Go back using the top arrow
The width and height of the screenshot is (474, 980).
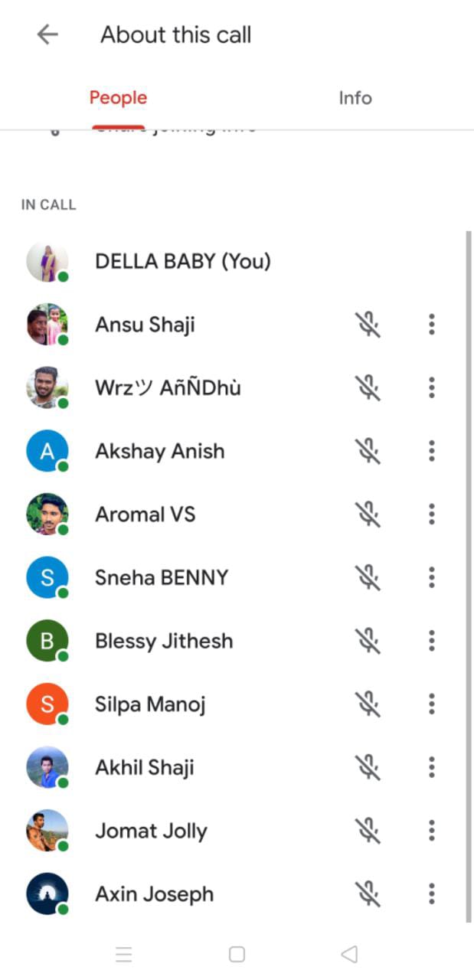[47, 34]
